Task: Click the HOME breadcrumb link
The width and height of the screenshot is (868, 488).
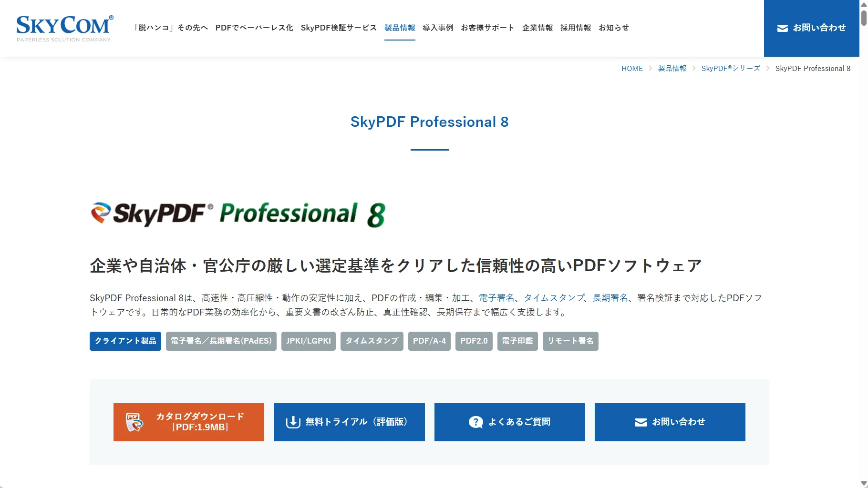Action: [632, 69]
